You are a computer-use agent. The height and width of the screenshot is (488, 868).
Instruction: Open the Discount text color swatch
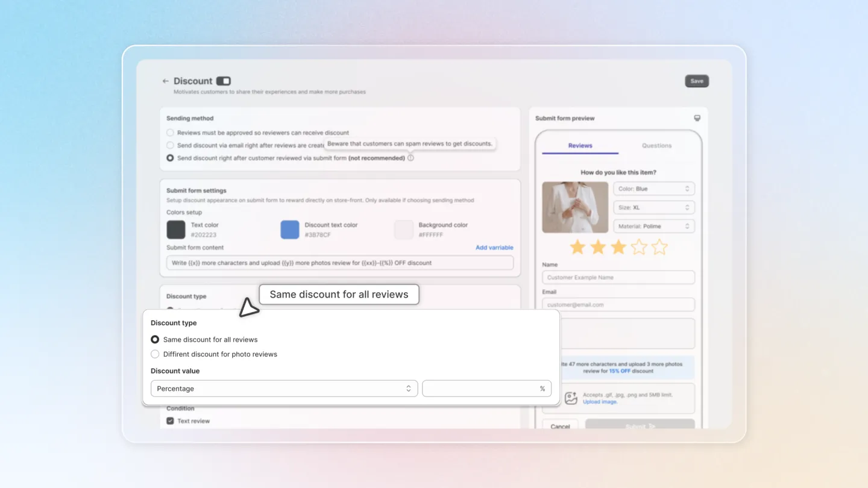coord(290,230)
